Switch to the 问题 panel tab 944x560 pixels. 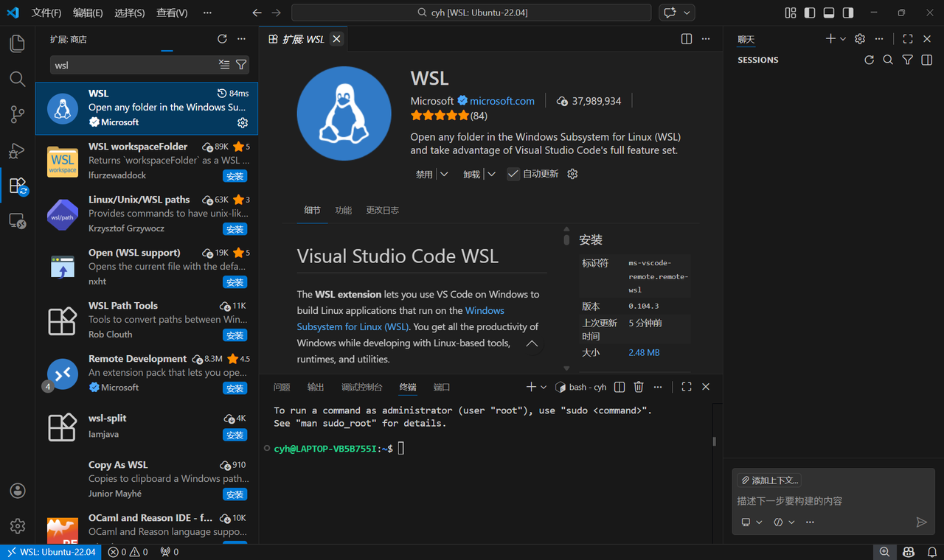click(x=282, y=387)
